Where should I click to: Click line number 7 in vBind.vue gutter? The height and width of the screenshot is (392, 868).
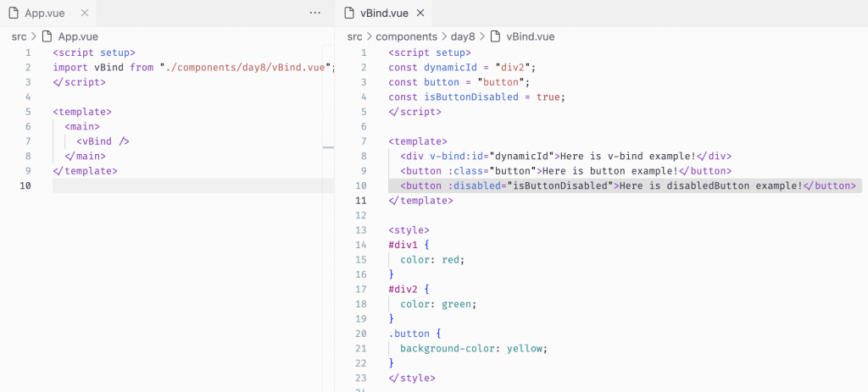tap(363, 141)
